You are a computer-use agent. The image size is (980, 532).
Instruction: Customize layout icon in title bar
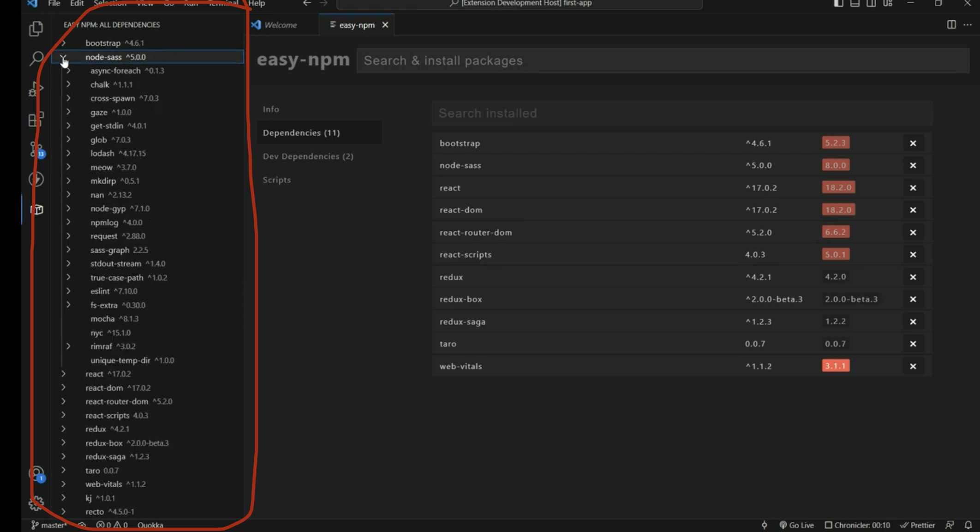coord(888,3)
